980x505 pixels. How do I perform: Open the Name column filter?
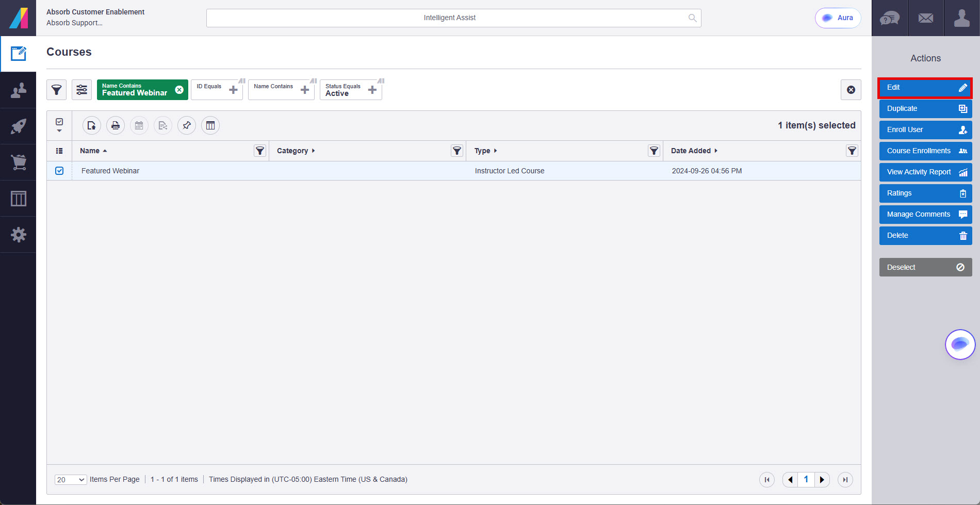click(x=260, y=151)
